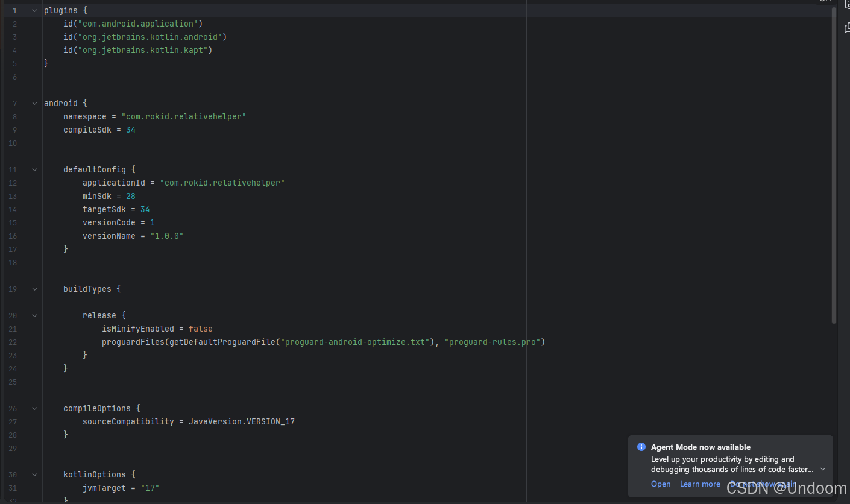850x504 pixels.
Task: Click the versionCode value 1
Action: (153, 222)
